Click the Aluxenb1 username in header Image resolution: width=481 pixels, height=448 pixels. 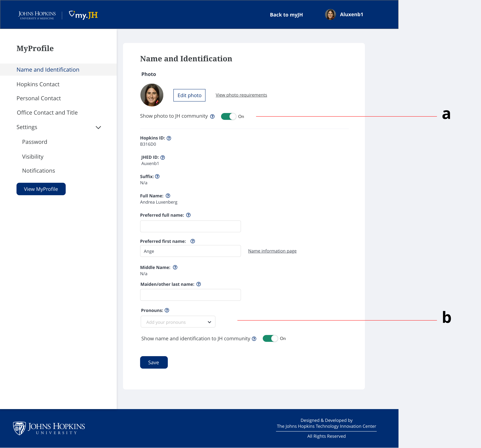351,14
